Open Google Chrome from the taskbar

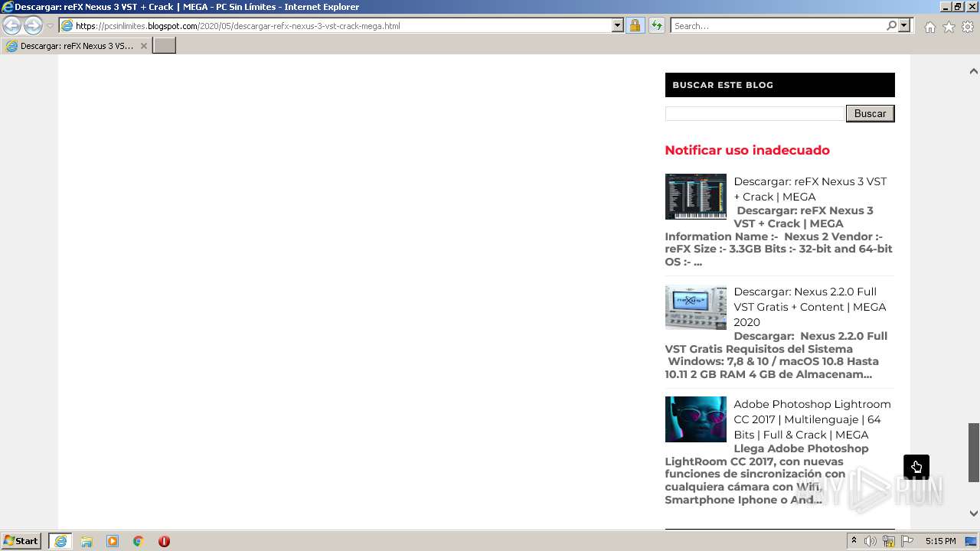pos(138,541)
